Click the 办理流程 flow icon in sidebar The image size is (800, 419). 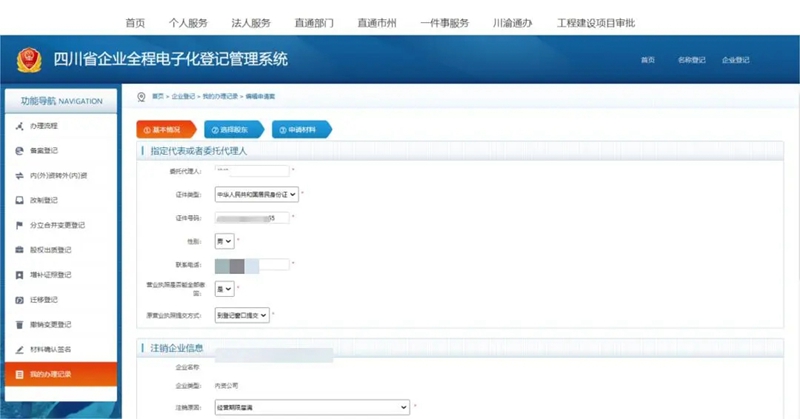pos(19,126)
